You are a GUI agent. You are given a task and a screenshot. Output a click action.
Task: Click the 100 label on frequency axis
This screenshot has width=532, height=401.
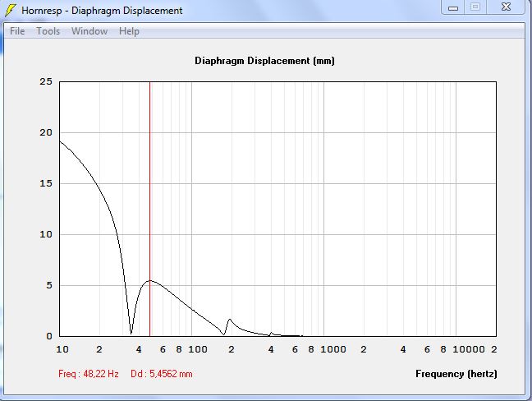(198, 349)
